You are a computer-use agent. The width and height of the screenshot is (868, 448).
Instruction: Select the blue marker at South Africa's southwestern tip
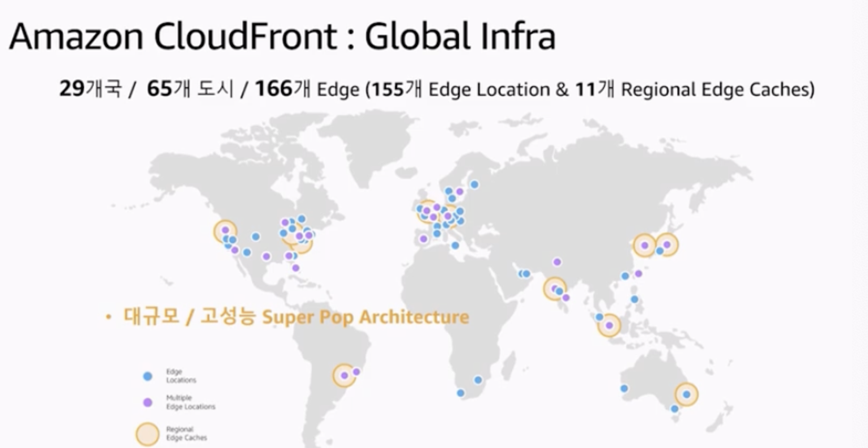pyautogui.click(x=461, y=393)
